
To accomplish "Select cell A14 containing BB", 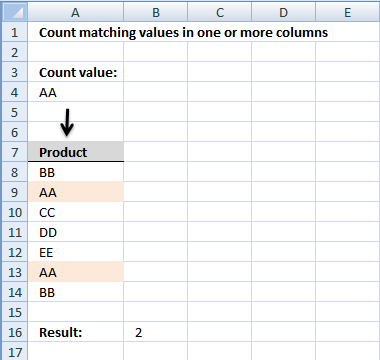I will (76, 292).
